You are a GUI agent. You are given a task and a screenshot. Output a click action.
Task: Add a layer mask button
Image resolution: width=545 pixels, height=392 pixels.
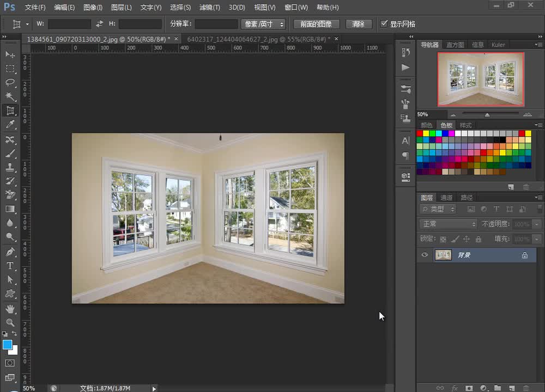click(469, 388)
